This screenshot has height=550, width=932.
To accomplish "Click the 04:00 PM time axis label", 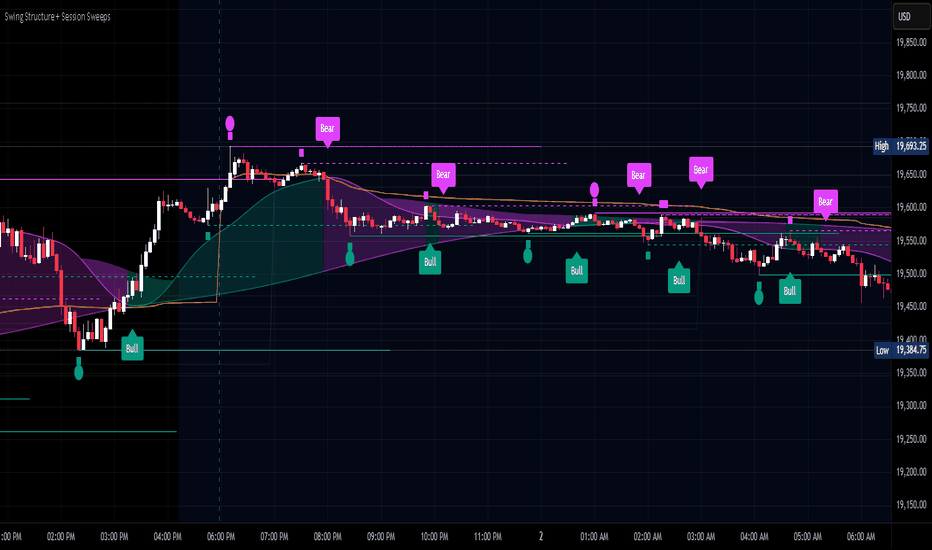I will pyautogui.click(x=168, y=536).
